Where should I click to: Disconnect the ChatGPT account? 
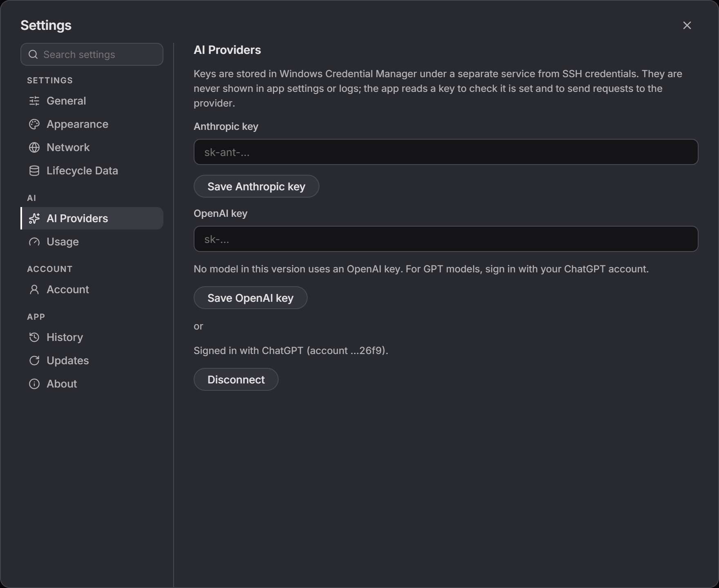[x=236, y=379]
